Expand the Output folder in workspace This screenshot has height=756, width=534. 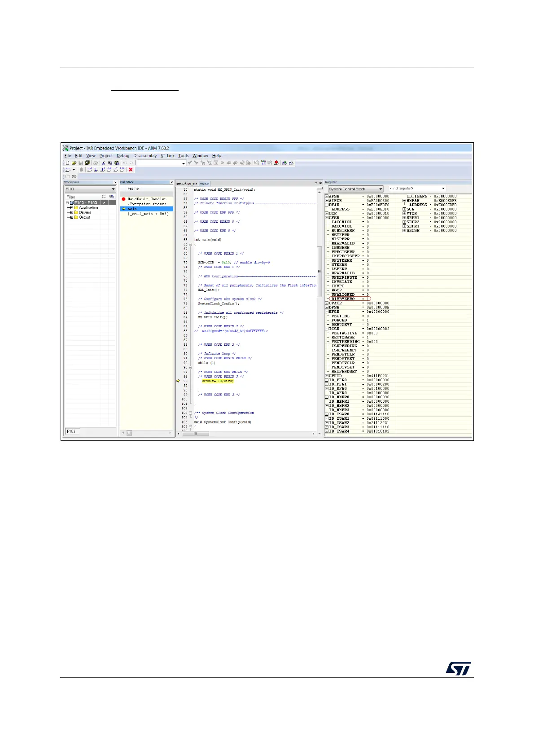click(71, 217)
